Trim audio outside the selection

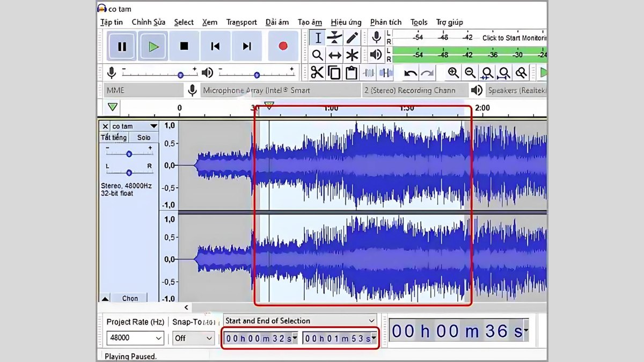click(x=369, y=72)
